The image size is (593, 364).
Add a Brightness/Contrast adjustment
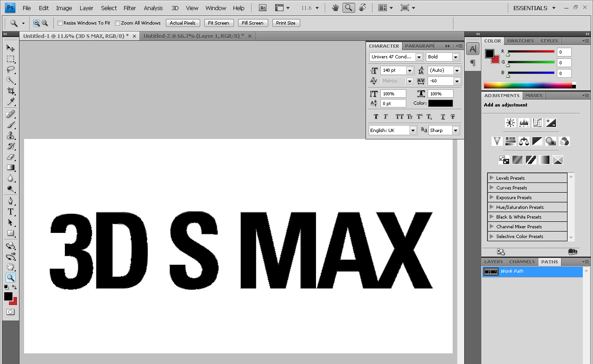510,123
